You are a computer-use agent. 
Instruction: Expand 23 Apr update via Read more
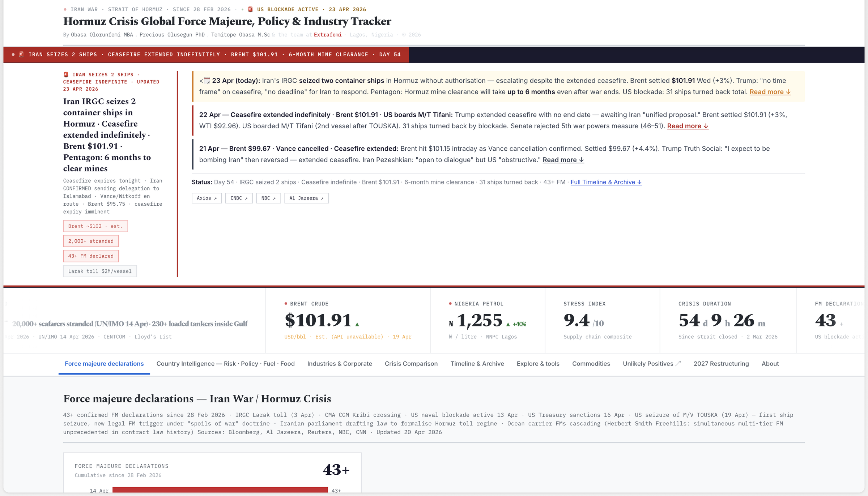tap(770, 92)
